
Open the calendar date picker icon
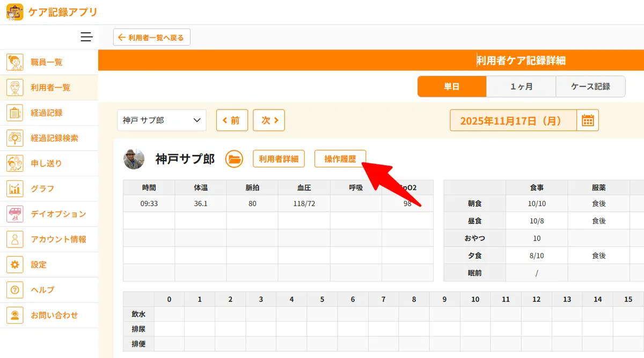coord(588,120)
